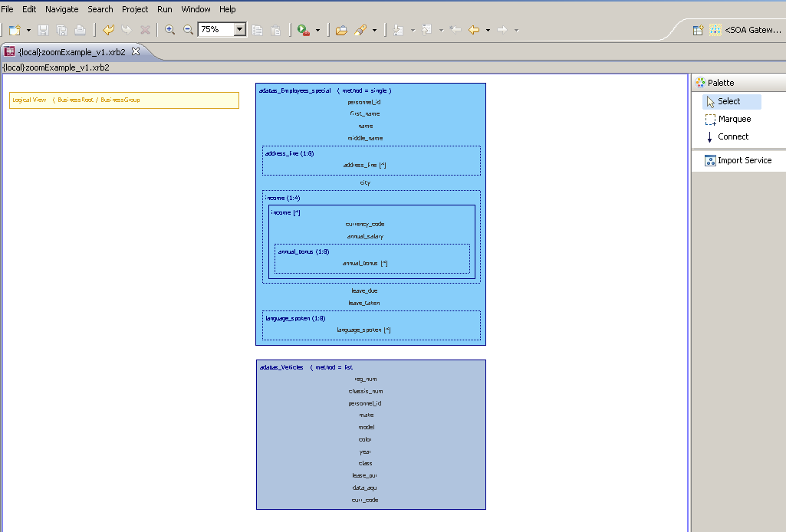Click the Undo arrow icon
The width and height of the screenshot is (786, 532).
pos(108,30)
